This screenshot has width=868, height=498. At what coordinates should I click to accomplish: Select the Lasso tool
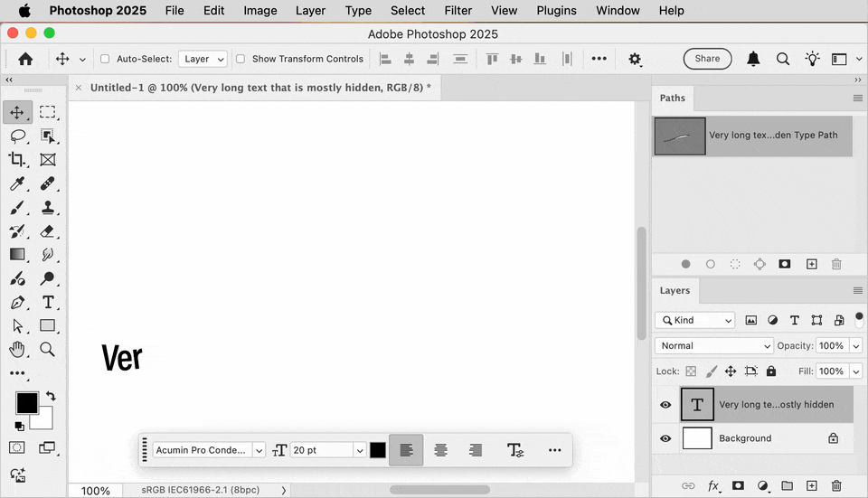(17, 136)
